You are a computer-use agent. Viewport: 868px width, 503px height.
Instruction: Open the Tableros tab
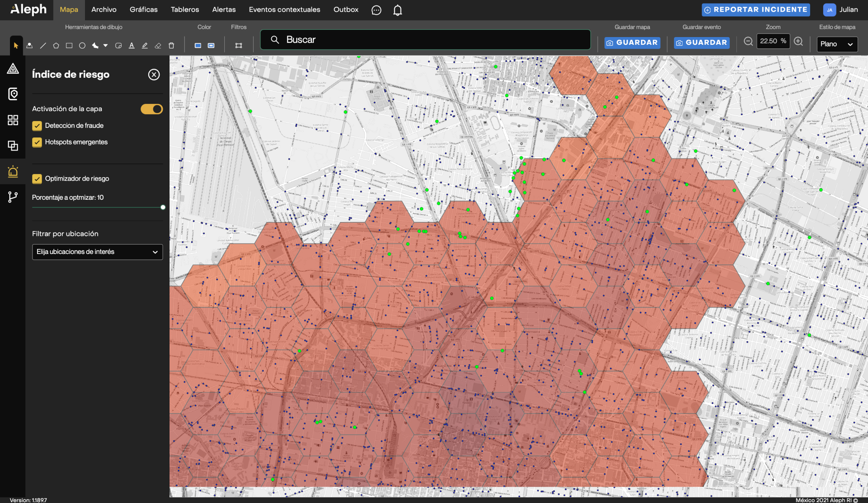point(185,9)
